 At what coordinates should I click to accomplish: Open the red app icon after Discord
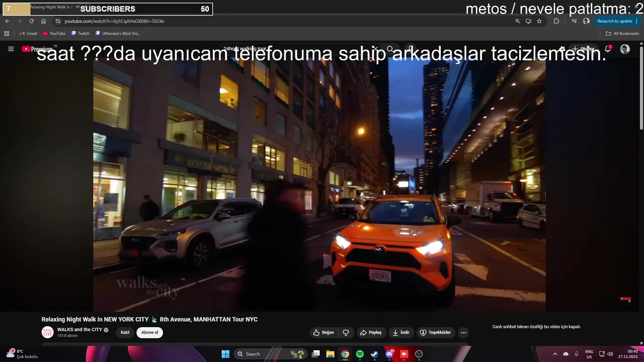[x=404, y=354]
